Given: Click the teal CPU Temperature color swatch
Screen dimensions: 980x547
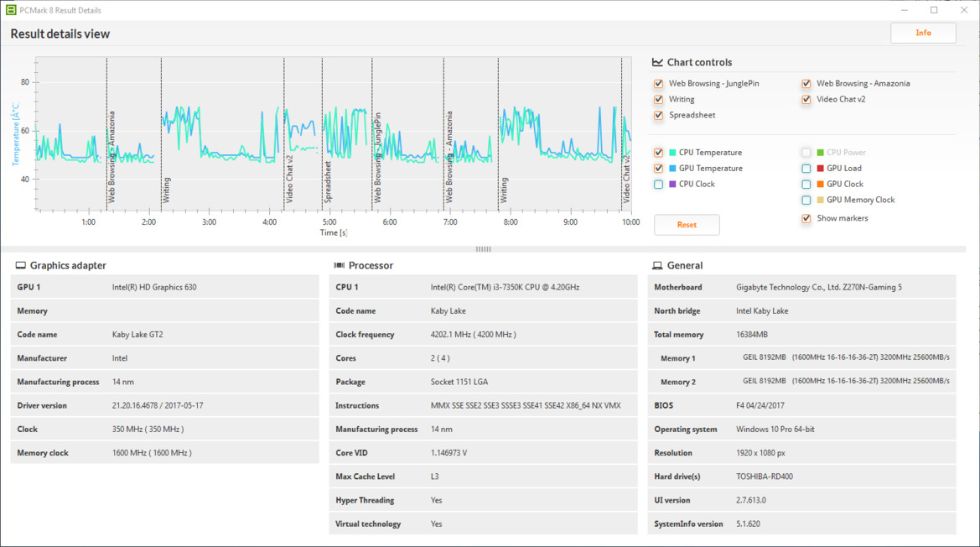Looking at the screenshot, I should click(x=672, y=153).
